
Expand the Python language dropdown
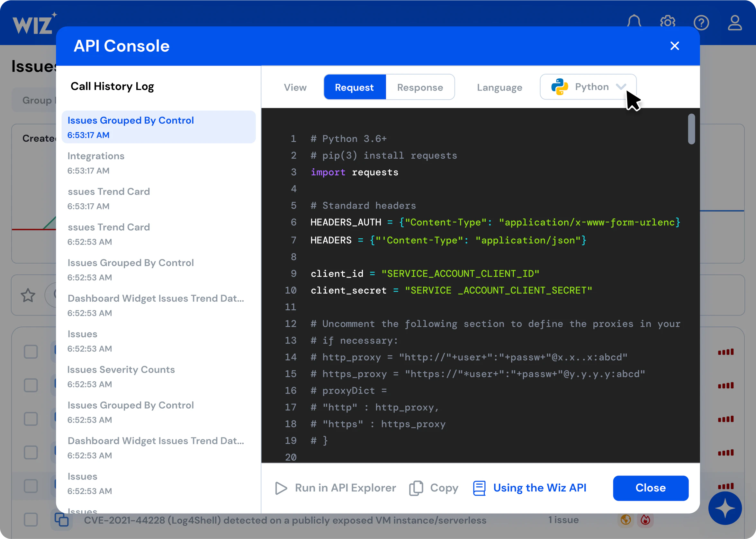pos(622,86)
